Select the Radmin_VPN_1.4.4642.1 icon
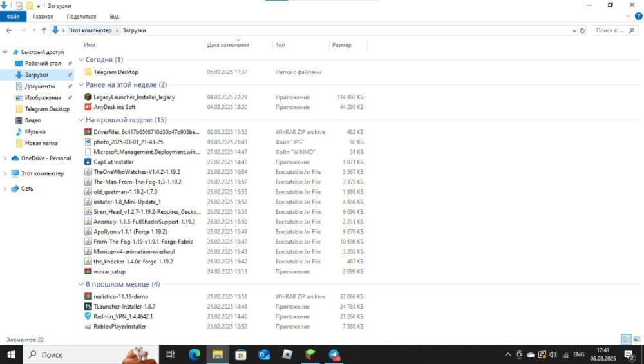 88,316
